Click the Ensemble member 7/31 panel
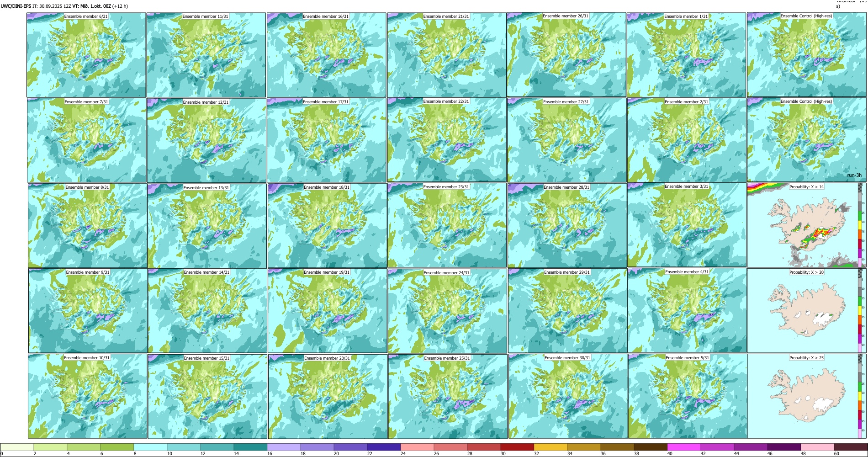Viewport: 868px width, 457px height. pyautogui.click(x=87, y=140)
